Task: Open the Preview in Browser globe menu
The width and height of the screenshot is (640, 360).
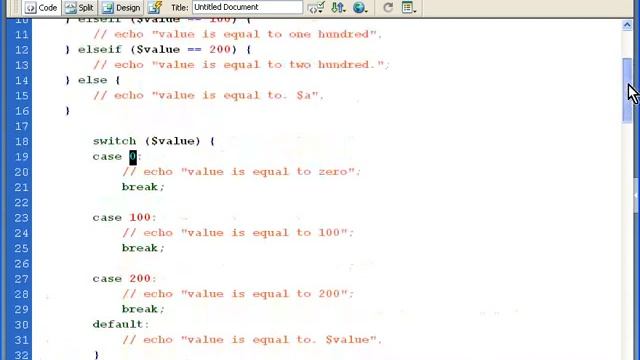Action: click(x=360, y=7)
